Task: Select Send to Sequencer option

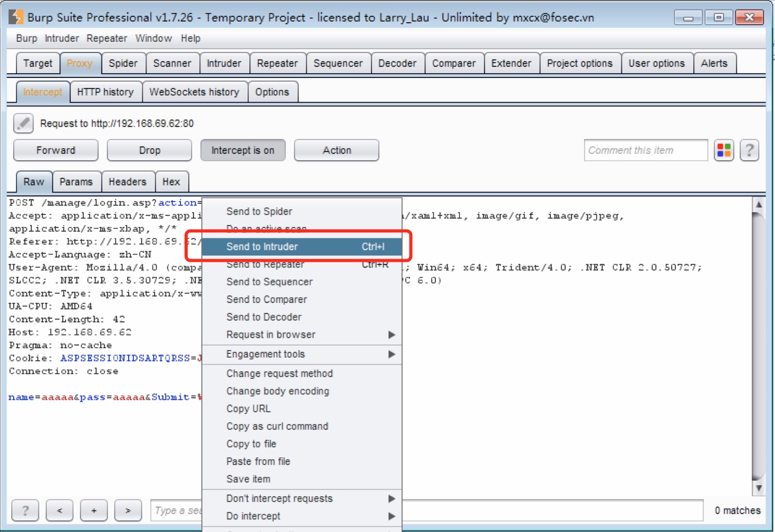Action: coord(302,282)
